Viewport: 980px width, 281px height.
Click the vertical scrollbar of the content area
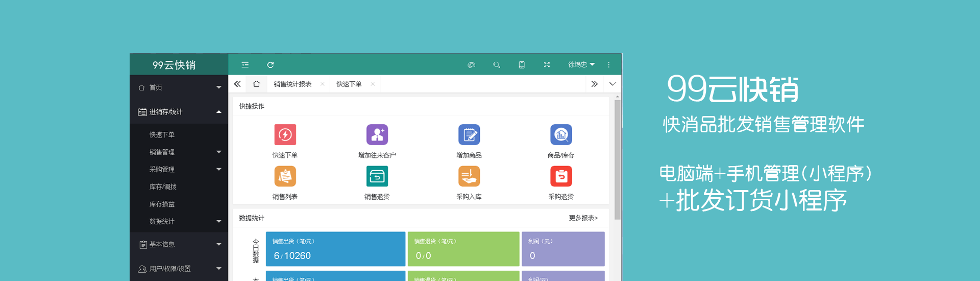(617, 159)
